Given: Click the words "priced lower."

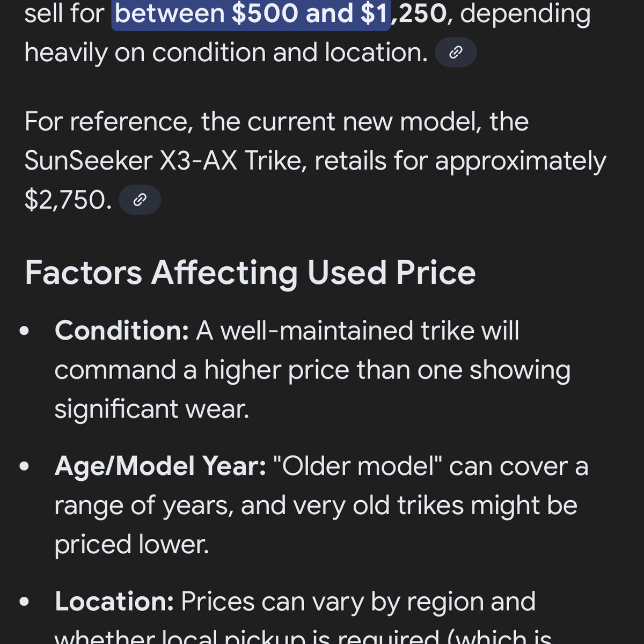Looking at the screenshot, I should click(131, 544).
